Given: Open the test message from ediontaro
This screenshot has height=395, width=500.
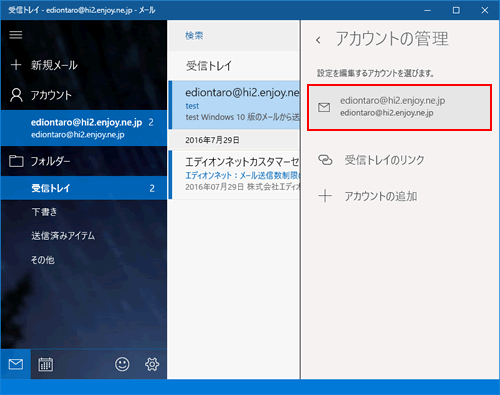Looking at the screenshot, I should click(x=234, y=105).
